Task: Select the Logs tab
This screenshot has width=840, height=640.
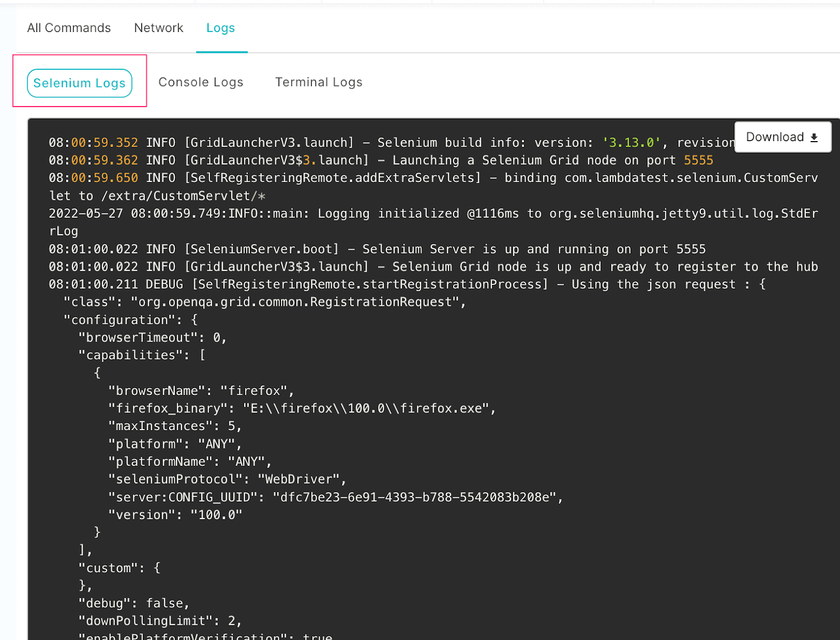Action: (x=220, y=28)
